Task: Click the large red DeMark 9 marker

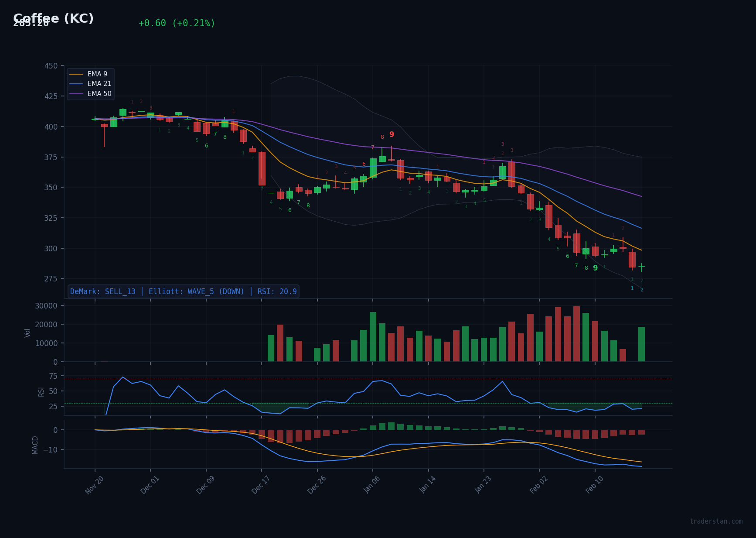Action: click(392, 134)
